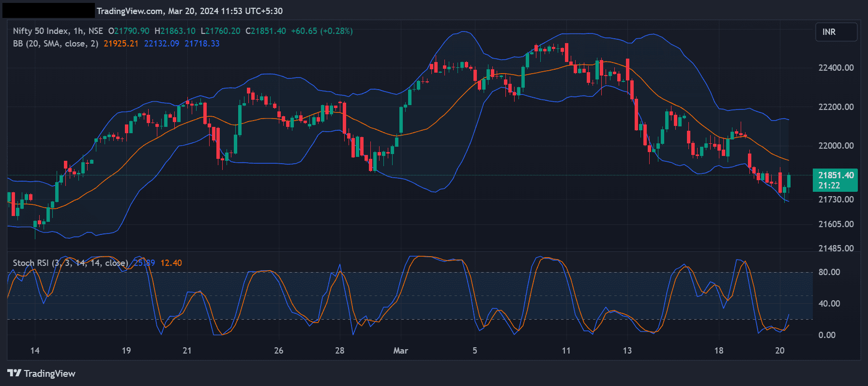Image resolution: width=868 pixels, height=386 pixels.
Task: Click the 22400.00 price axis label
Action: [x=836, y=68]
